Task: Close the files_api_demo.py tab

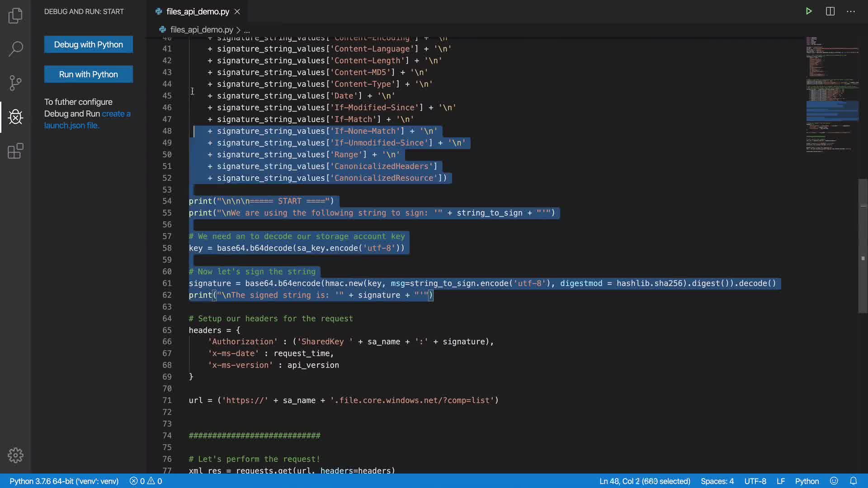Action: pos(237,11)
